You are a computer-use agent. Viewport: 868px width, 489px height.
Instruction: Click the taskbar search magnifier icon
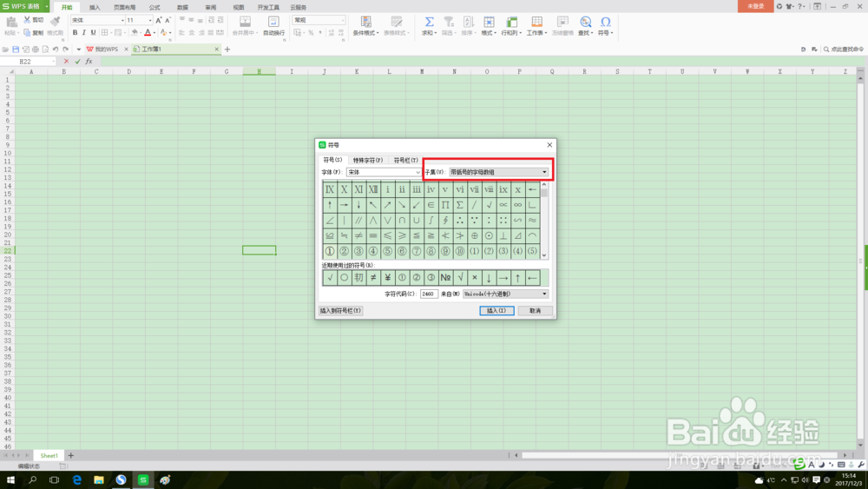tap(33, 479)
